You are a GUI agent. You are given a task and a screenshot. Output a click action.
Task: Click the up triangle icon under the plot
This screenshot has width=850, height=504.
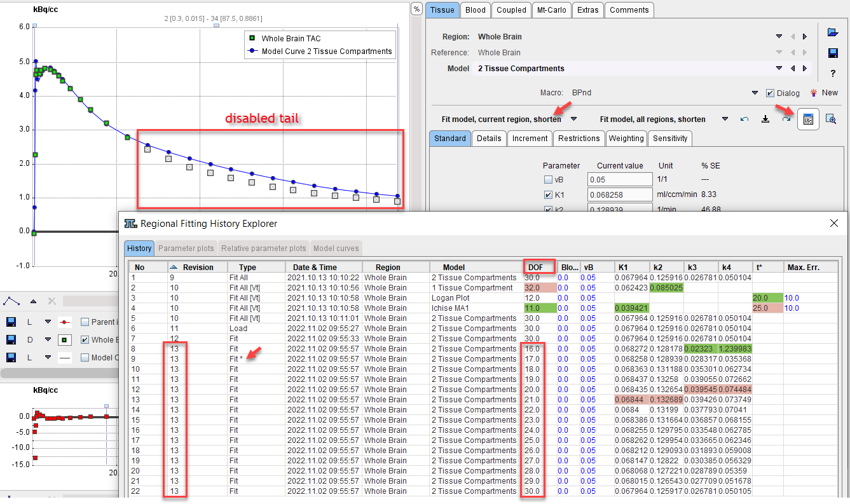(33, 301)
